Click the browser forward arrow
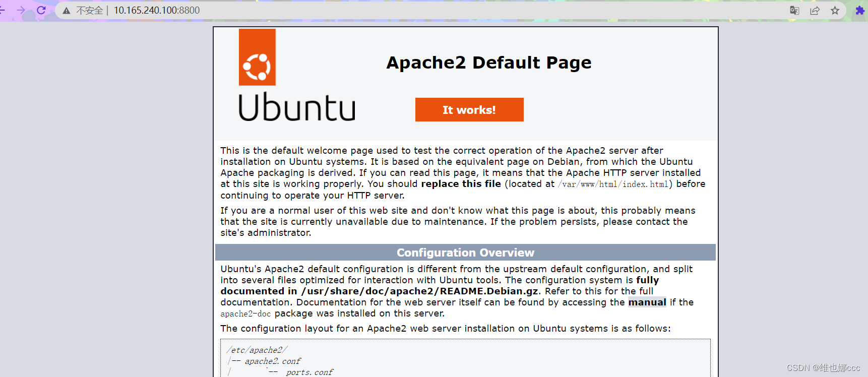The height and width of the screenshot is (377, 868). (21, 10)
